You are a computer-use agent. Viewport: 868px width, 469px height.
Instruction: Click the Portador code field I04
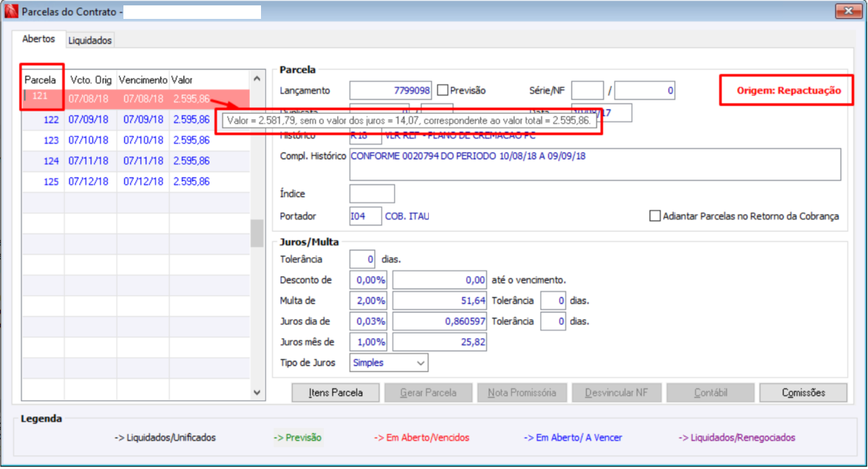coord(366,217)
